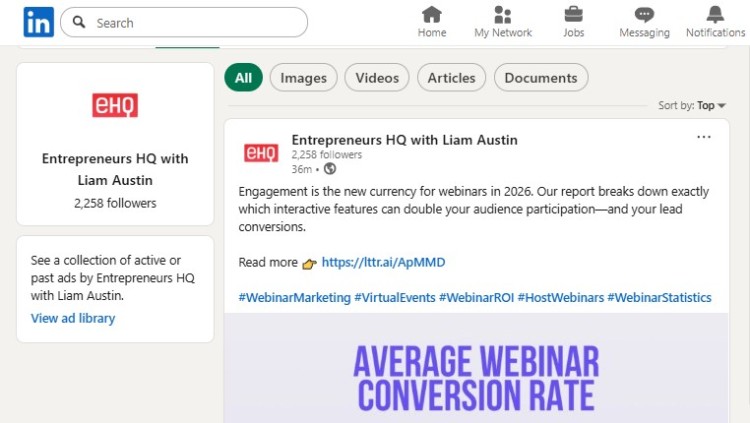The image size is (750, 423).
Task: Open the post author name Entrepreneurs HQ with Liam Austin
Action: 405,140
